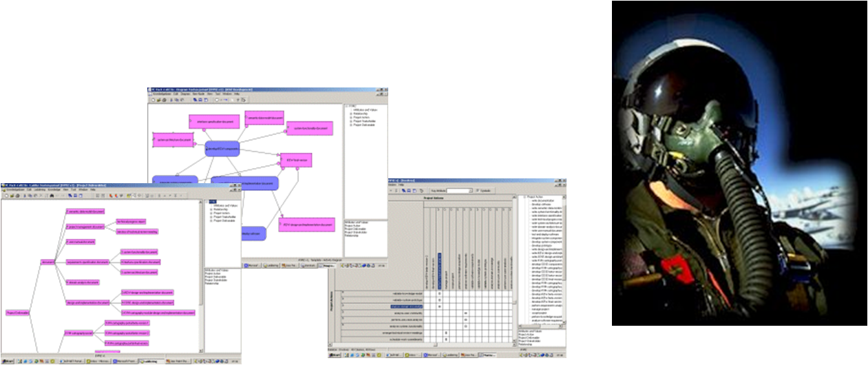Click the vertical scrollbar beside the matrix grid
This screenshot has width=868, height=365.
tap(514, 268)
